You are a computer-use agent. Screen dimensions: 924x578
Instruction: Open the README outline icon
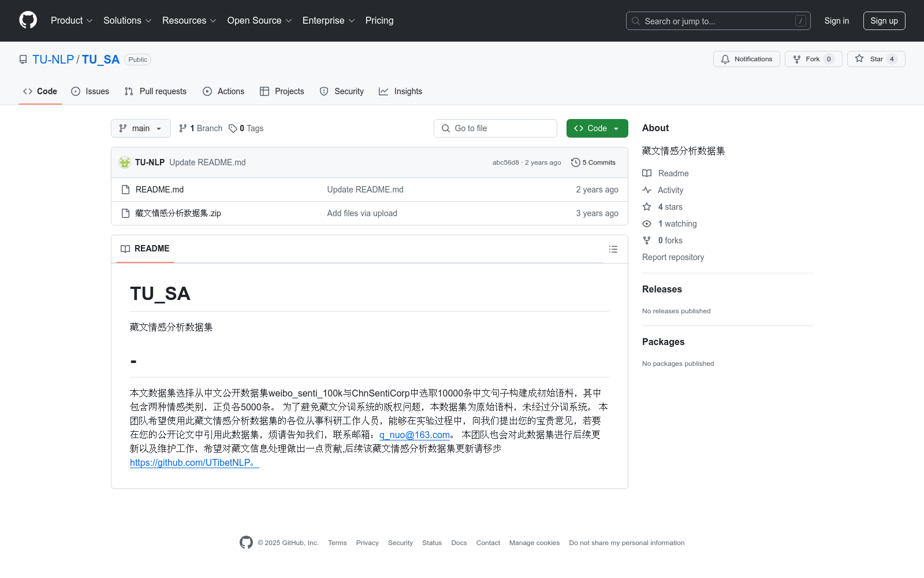click(613, 249)
